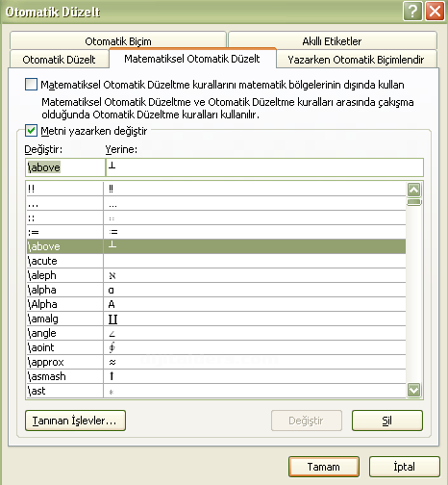Click the help question mark icon
This screenshot has width=448, height=485.
[412, 12]
